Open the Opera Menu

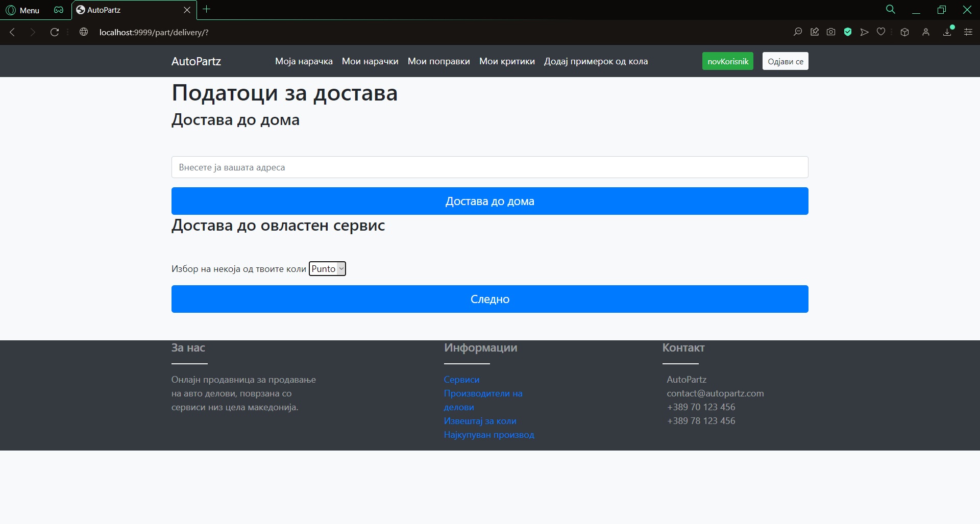coord(22,10)
